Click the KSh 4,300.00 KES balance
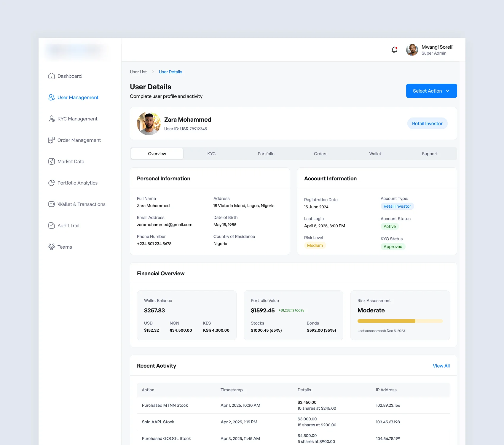The image size is (504, 445). [216, 330]
